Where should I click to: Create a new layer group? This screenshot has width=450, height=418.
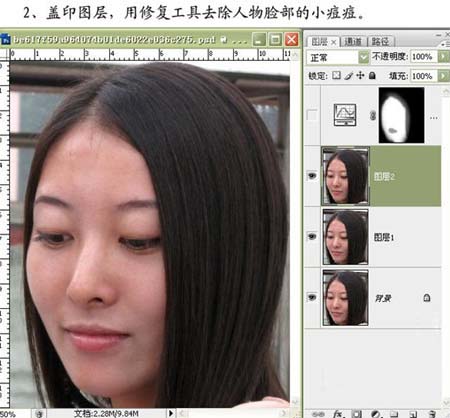pyautogui.click(x=394, y=414)
